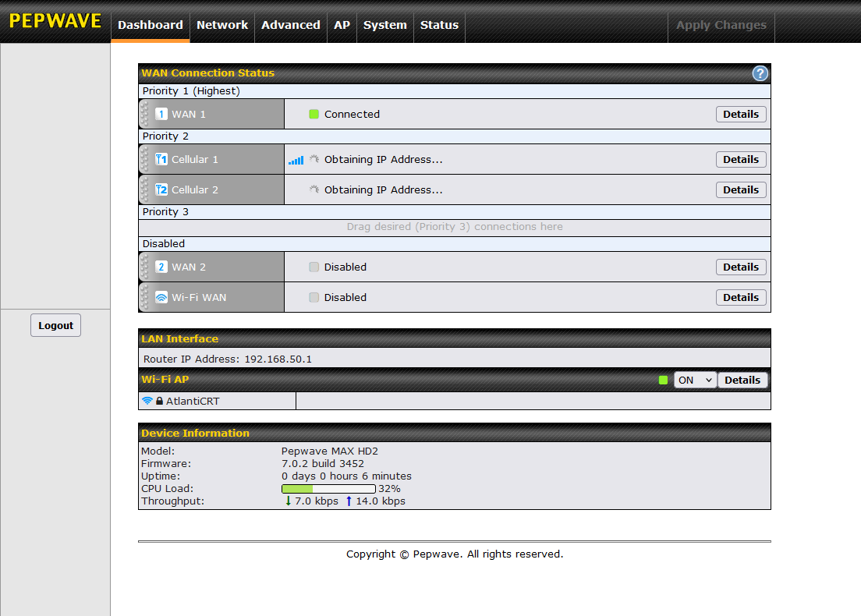Screen dimensions: 861x616
Task: Click the 7.0 kbps download value
Action: pos(317,501)
